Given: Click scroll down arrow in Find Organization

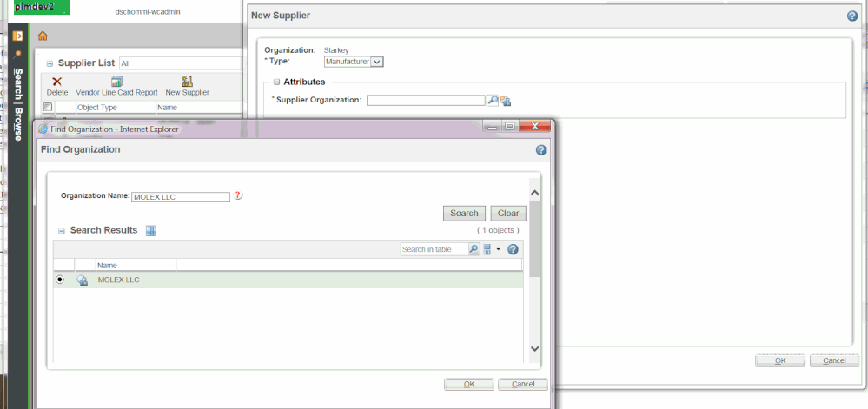Looking at the screenshot, I should point(534,348).
